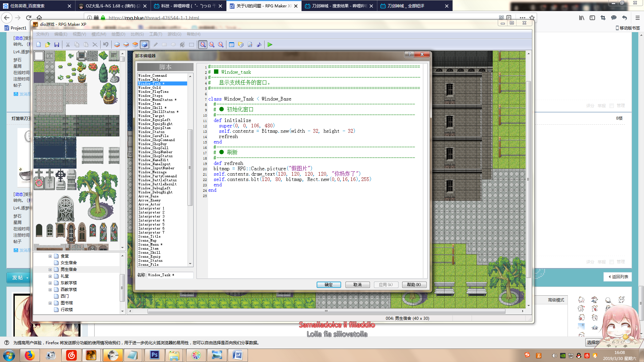Click the Open Project folder icon
The image size is (644, 362).
48,45
